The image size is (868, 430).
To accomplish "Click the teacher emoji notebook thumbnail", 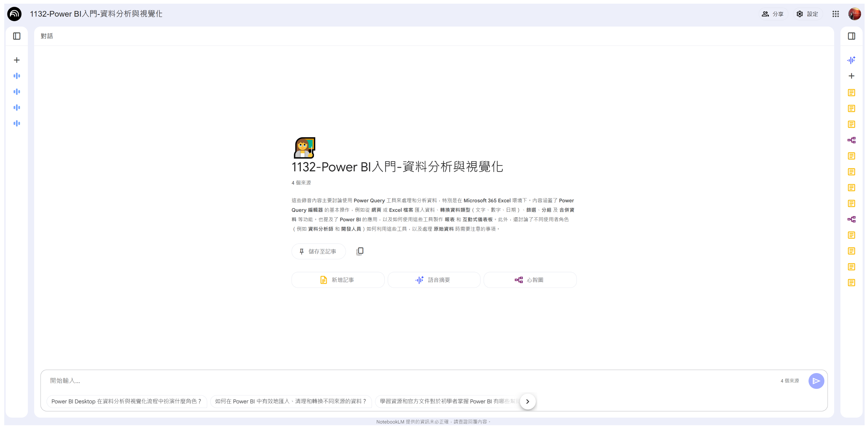I will pos(305,147).
